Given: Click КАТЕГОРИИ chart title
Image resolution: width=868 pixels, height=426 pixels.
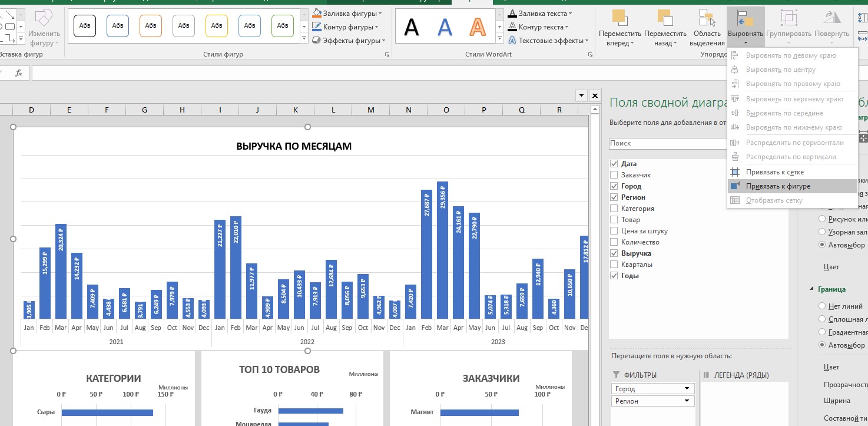Looking at the screenshot, I should click(114, 378).
